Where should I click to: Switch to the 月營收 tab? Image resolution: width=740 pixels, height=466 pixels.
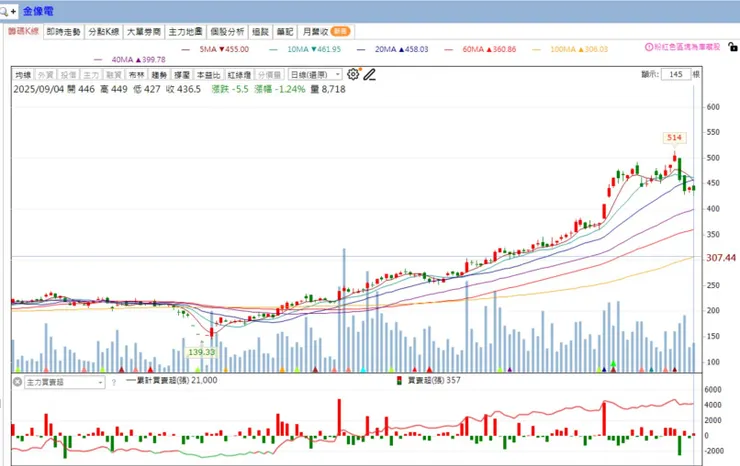(x=326, y=32)
